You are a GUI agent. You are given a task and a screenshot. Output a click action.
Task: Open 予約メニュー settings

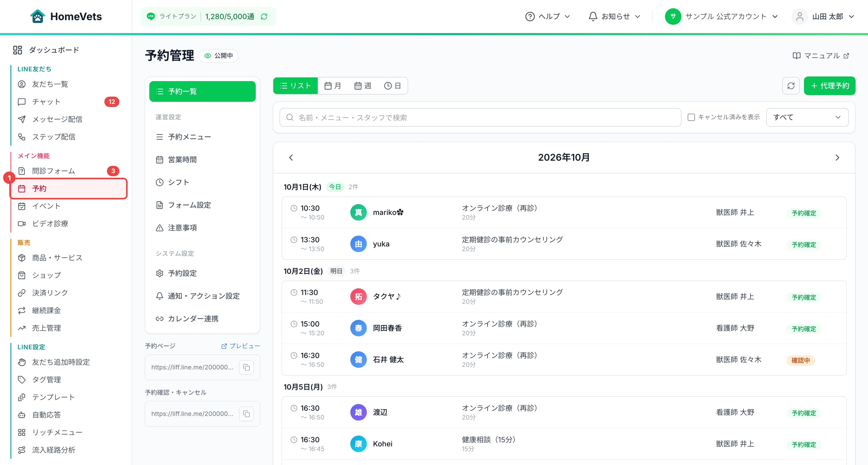[202, 137]
